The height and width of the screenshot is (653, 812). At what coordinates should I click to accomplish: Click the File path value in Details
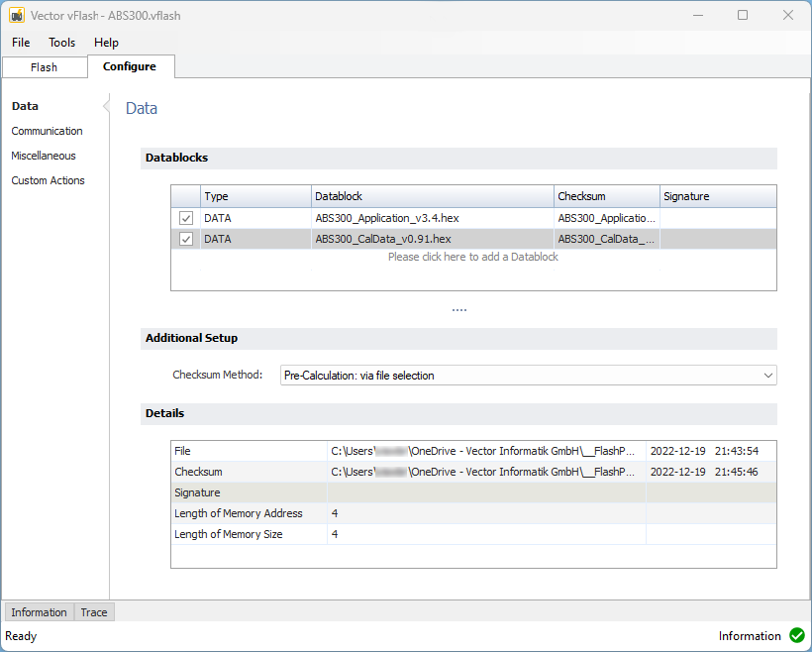486,451
